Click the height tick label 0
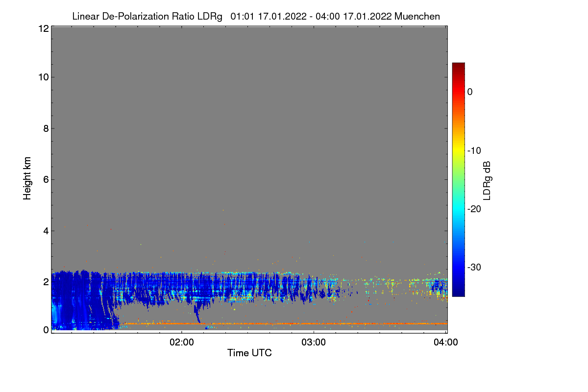The height and width of the screenshot is (392, 588). (45, 329)
